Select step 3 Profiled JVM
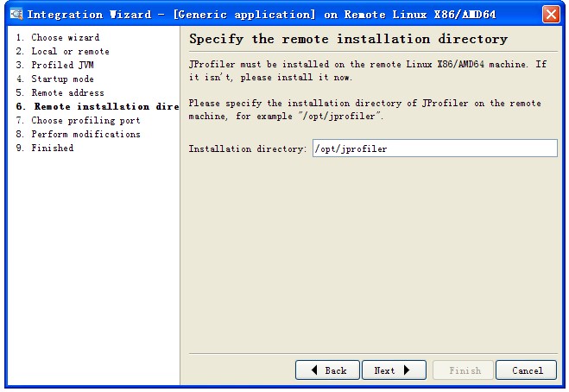 tap(54, 65)
